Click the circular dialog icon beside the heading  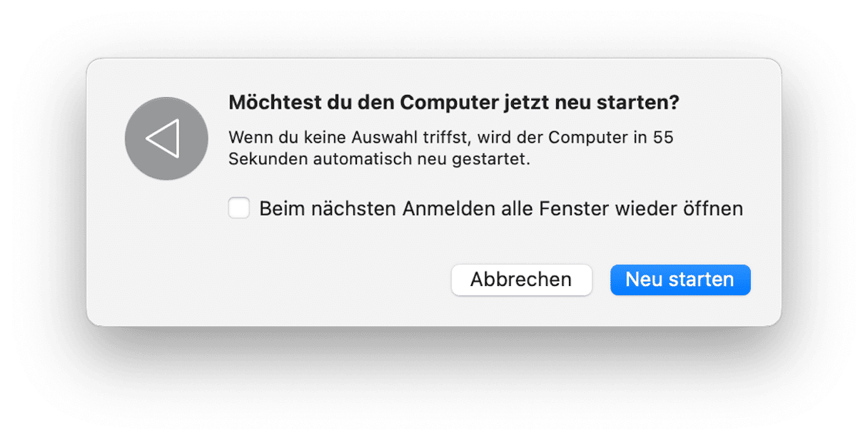166,138
